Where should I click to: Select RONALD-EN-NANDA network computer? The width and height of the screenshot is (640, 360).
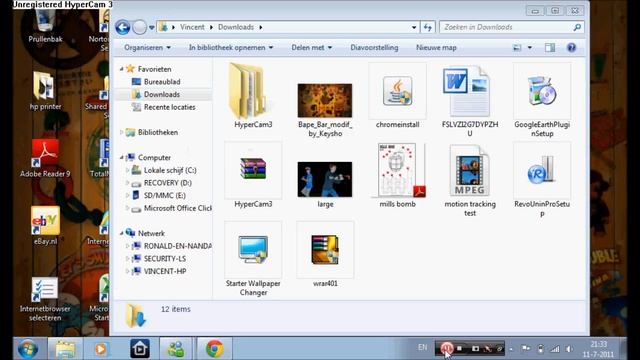(177, 246)
